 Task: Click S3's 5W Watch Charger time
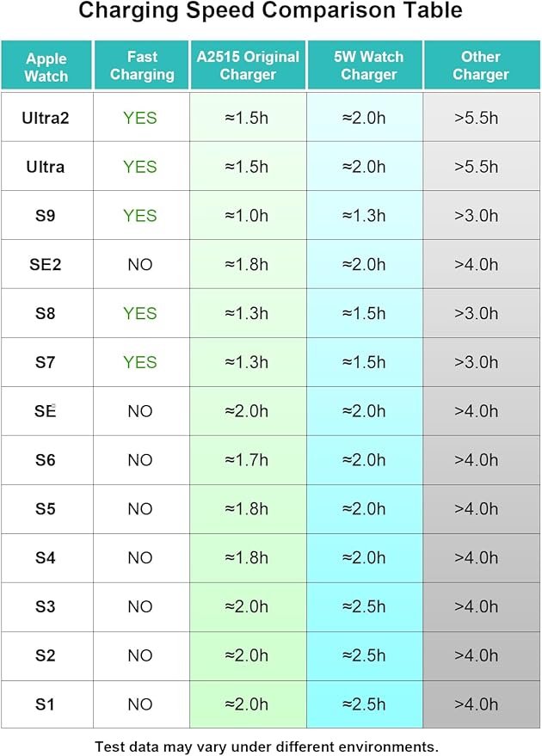click(x=364, y=606)
